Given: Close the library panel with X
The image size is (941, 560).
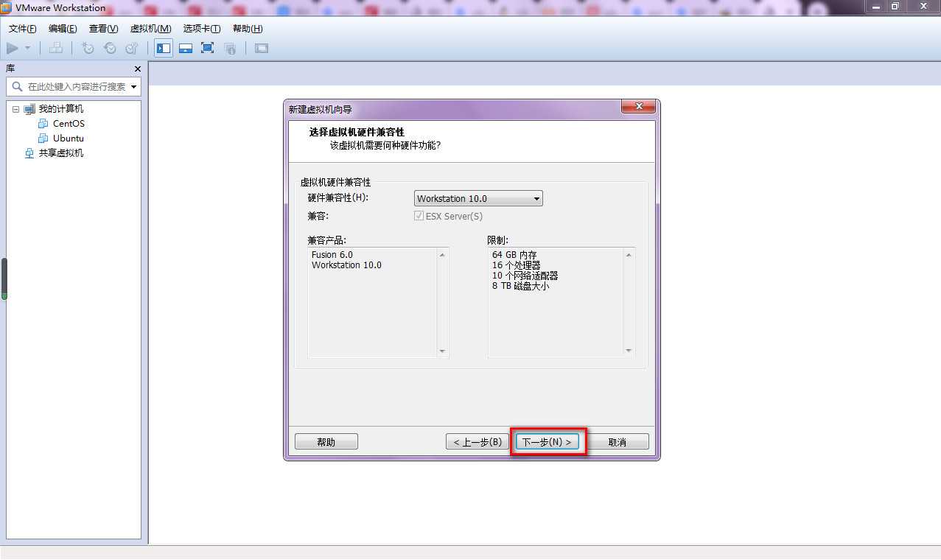Looking at the screenshot, I should point(137,69).
